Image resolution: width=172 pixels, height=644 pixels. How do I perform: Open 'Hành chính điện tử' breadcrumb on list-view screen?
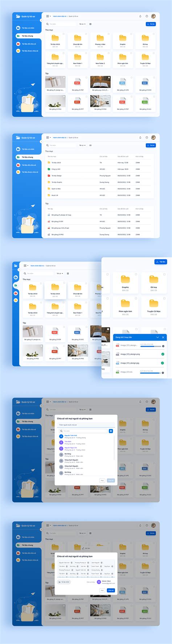click(60, 138)
